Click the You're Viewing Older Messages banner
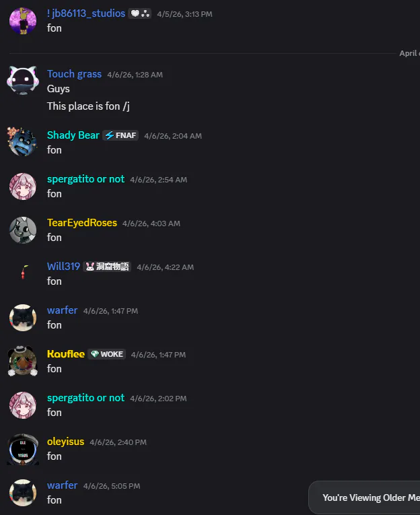Viewport: 420px width, 515px height. [x=364, y=497]
